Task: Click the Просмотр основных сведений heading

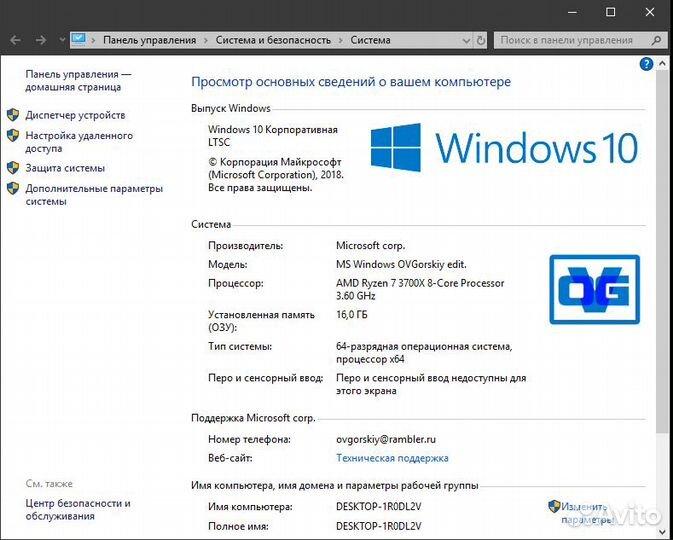Action: [x=351, y=82]
